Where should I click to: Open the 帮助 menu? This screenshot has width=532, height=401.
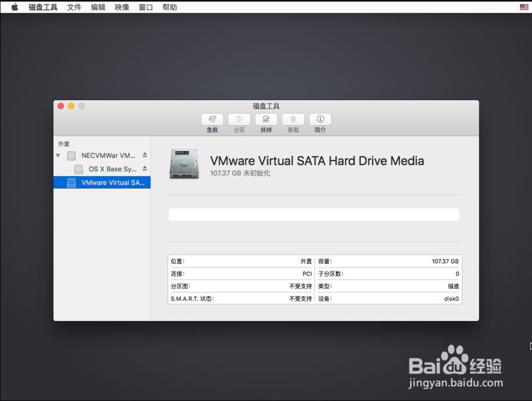pyautogui.click(x=170, y=7)
